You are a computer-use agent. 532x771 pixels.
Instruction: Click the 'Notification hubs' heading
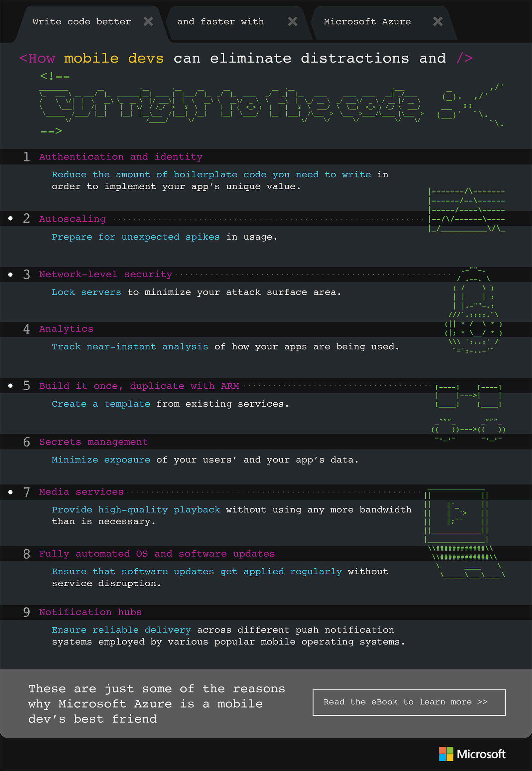90,612
